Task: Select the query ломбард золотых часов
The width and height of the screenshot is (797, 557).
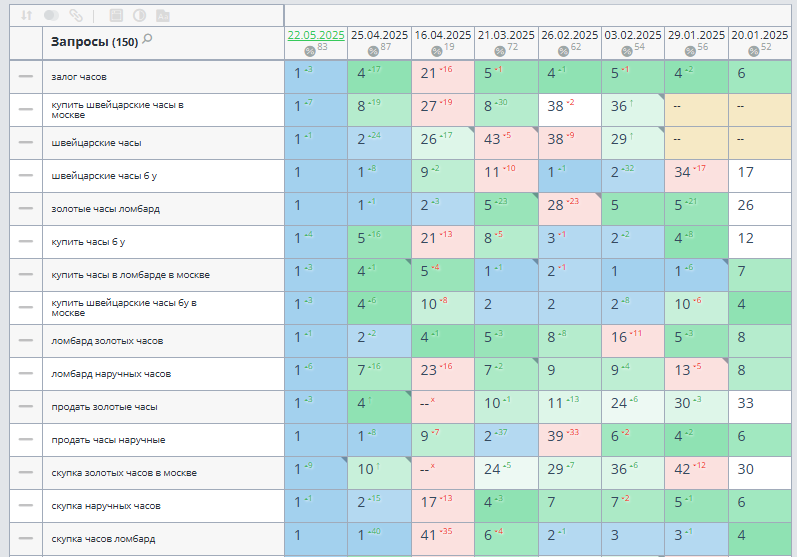Action: [x=107, y=341]
